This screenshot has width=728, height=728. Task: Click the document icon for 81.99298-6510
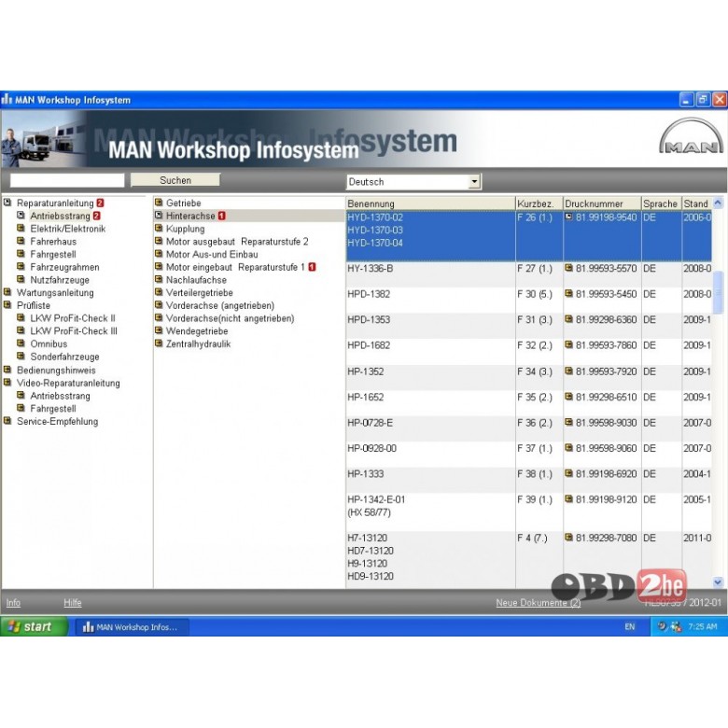(568, 397)
